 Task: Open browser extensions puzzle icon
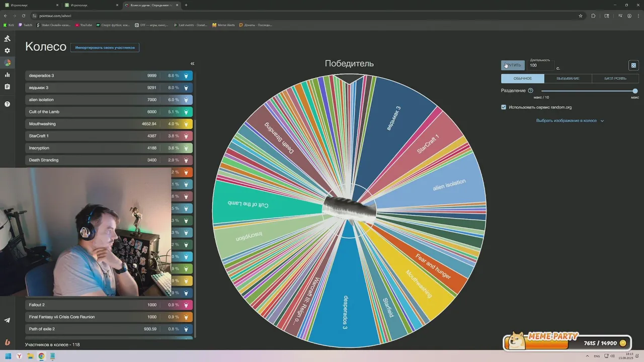click(594, 16)
